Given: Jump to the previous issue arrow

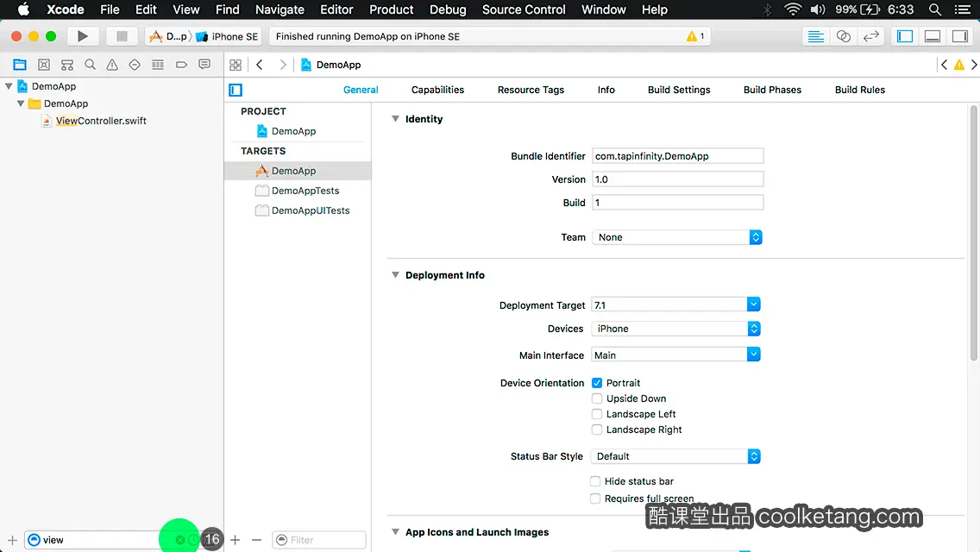Looking at the screenshot, I should [x=944, y=65].
